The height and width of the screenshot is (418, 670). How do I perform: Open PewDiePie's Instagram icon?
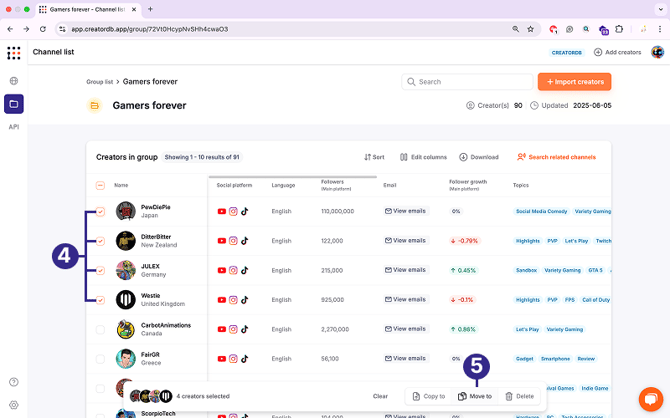point(233,211)
